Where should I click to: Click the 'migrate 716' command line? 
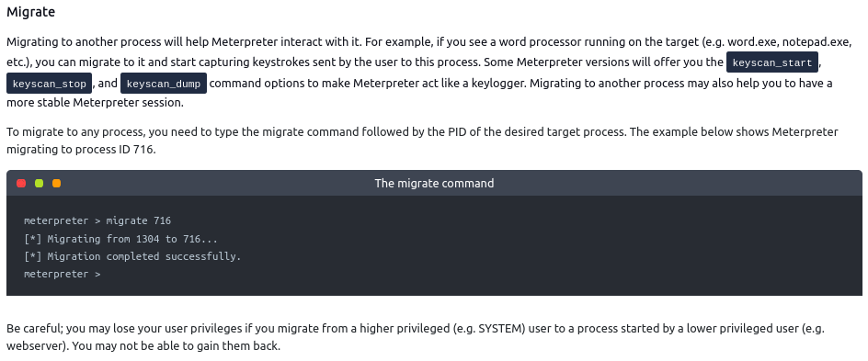[x=97, y=220]
